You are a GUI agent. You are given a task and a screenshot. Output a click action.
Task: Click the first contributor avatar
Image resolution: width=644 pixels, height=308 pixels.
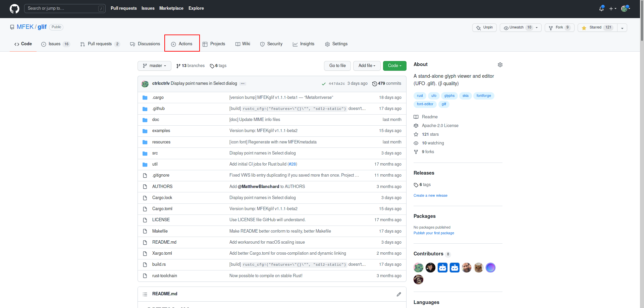418,267
